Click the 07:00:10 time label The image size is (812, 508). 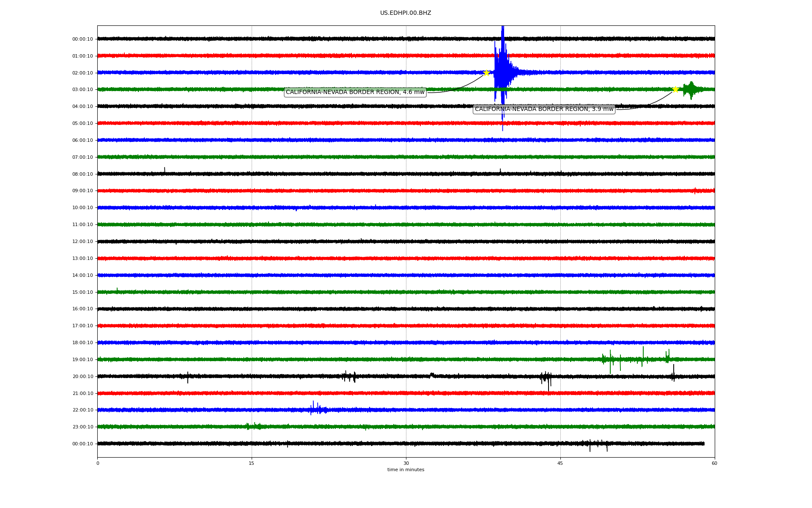pyautogui.click(x=82, y=157)
